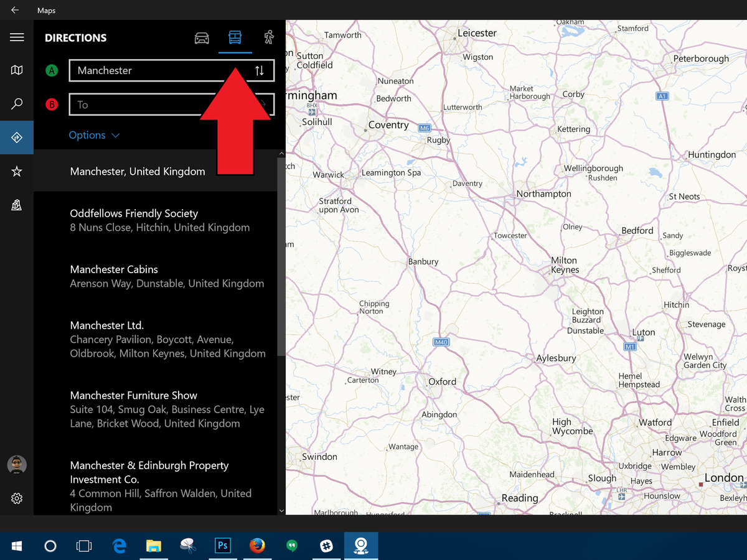Open the Maps view from the sidebar
Image resolution: width=747 pixels, height=560 pixels.
tap(17, 70)
